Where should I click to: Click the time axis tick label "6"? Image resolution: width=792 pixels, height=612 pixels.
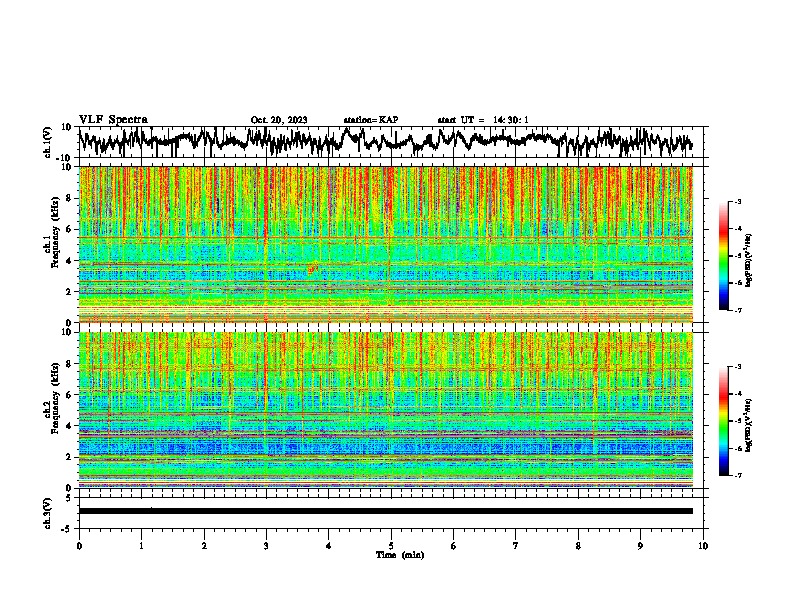coord(454,546)
